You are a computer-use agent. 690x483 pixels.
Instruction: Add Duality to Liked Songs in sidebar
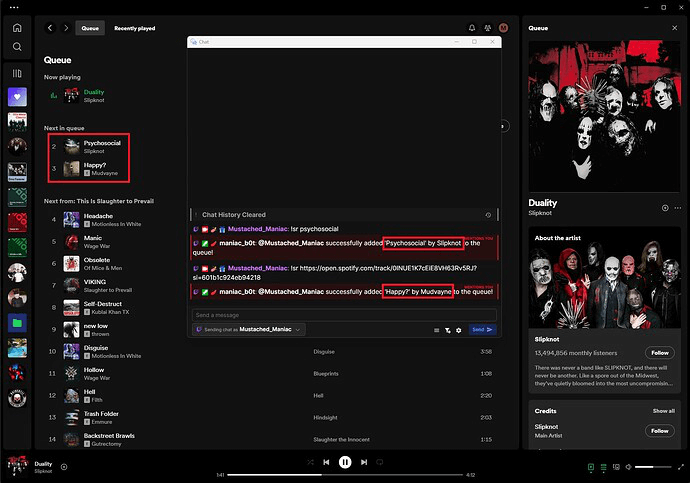(x=665, y=208)
